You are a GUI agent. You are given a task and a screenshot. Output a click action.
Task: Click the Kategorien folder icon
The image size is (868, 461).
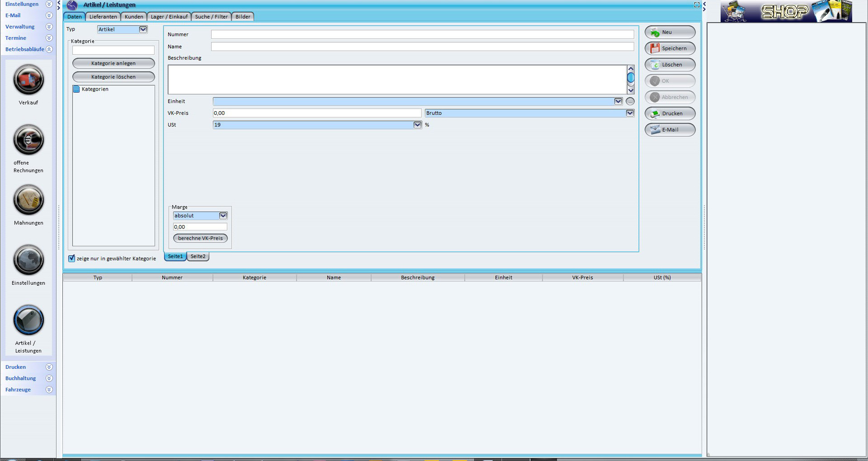point(76,89)
